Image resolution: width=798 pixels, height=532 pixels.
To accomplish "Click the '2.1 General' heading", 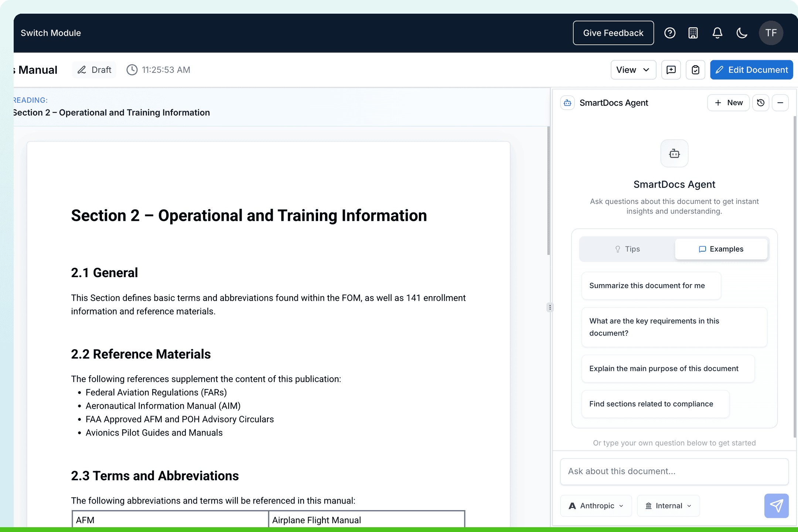I will click(104, 273).
